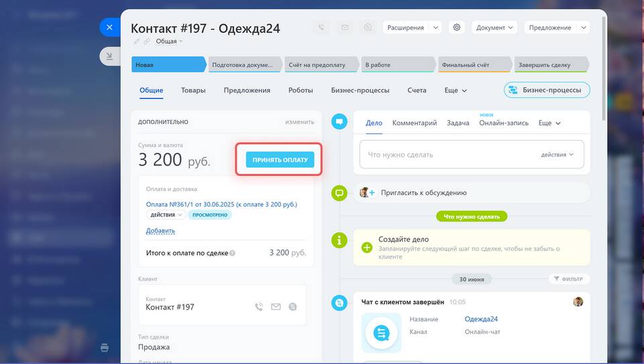Screen dimensions: 644x364
Task: Click the phone call icon in header
Action: 322,27
